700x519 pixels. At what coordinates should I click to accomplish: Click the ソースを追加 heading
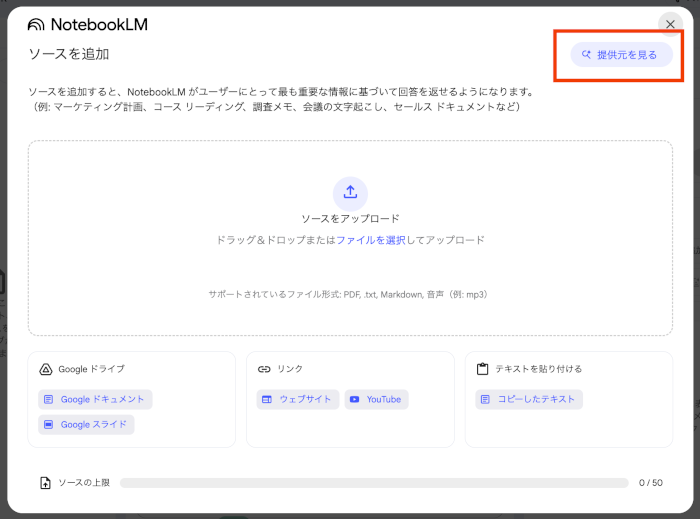[69, 54]
